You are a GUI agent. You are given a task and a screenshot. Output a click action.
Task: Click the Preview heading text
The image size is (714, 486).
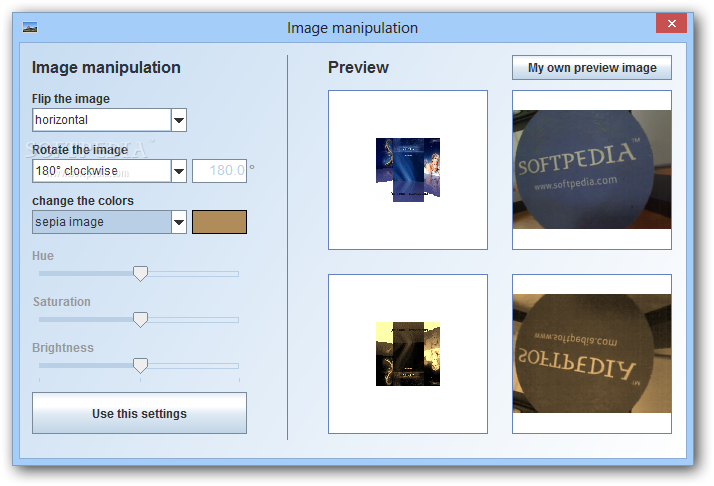tap(358, 67)
